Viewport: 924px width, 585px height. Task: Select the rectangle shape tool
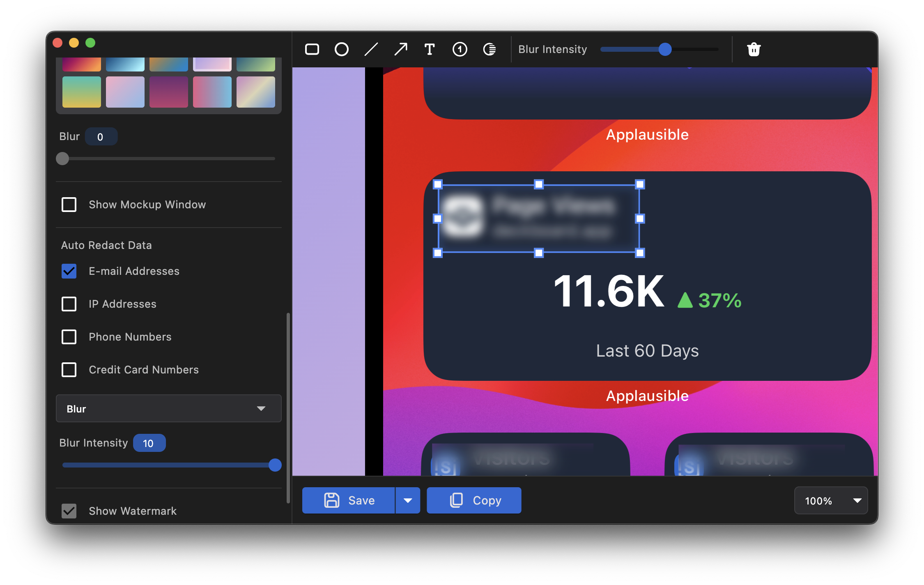[x=312, y=49]
